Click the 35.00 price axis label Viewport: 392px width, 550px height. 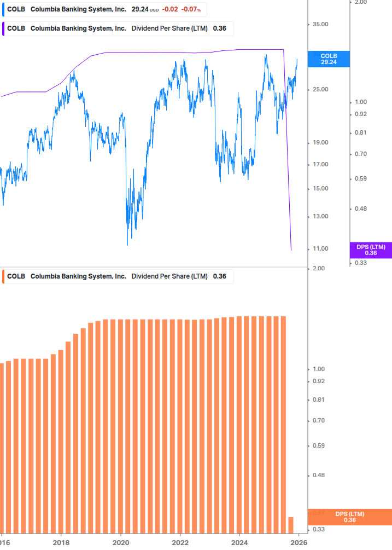[320, 24]
